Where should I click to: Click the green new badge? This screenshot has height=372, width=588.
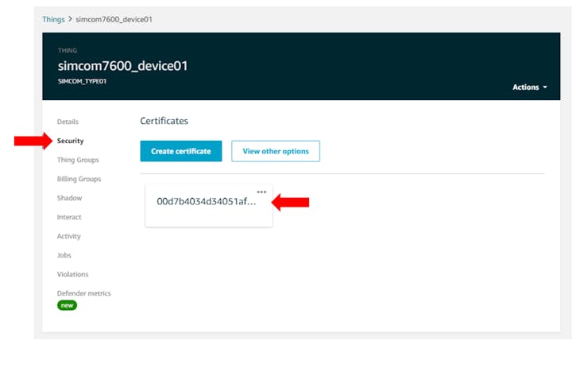click(x=67, y=305)
